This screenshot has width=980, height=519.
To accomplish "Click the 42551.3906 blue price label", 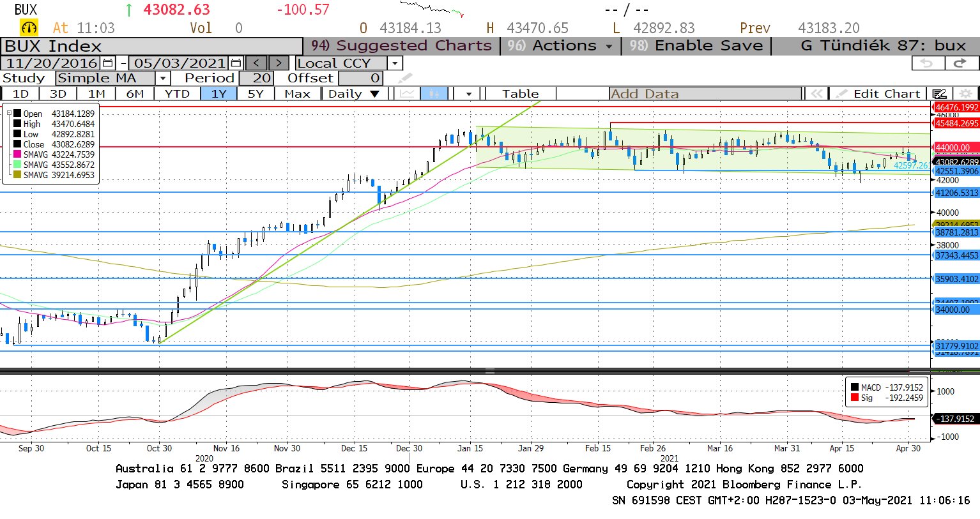I will point(956,172).
